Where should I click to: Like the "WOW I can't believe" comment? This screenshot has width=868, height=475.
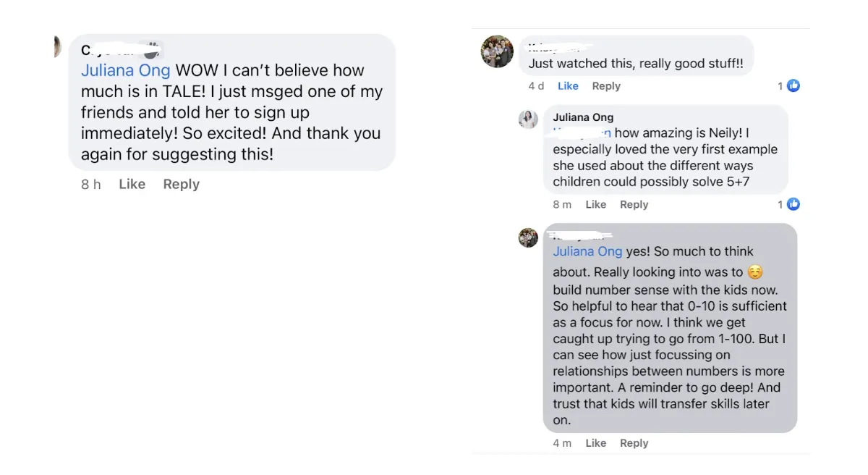point(132,185)
